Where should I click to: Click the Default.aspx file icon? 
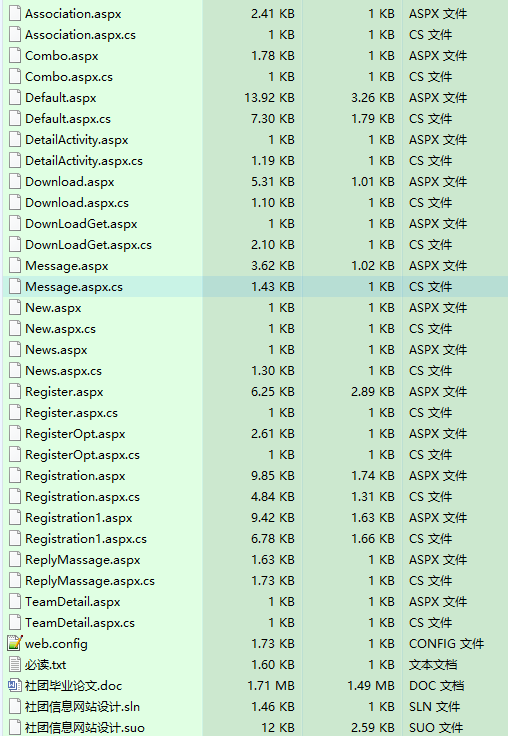pos(15,98)
